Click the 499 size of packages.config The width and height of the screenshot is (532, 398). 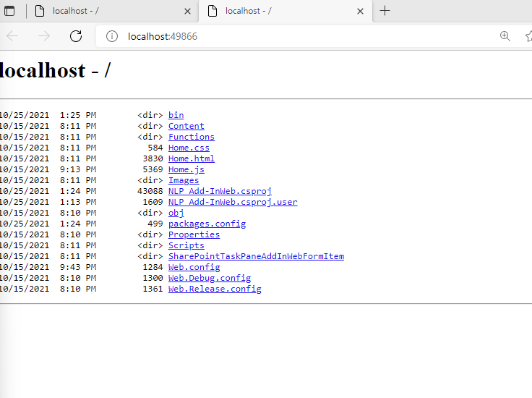pos(155,224)
